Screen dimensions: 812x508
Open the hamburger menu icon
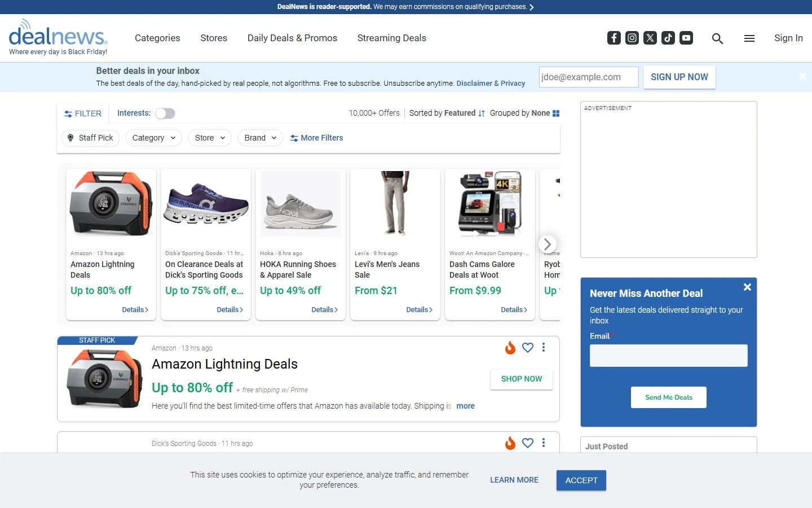(x=749, y=38)
